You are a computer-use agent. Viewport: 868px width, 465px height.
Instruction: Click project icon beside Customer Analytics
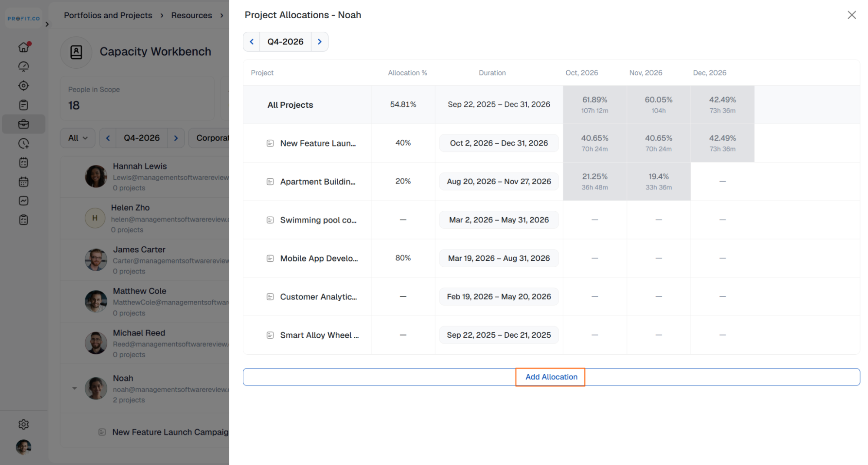[x=270, y=297]
